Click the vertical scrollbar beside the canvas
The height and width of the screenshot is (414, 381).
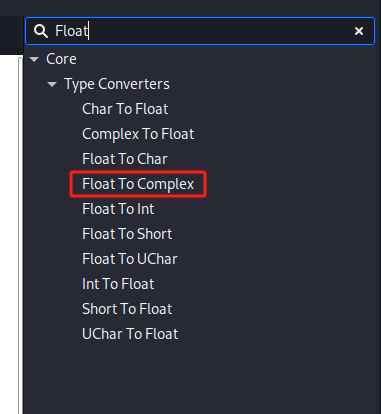20,235
